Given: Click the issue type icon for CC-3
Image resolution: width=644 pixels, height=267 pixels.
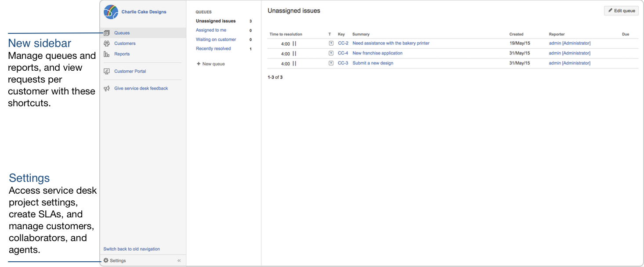Looking at the screenshot, I should [x=331, y=63].
